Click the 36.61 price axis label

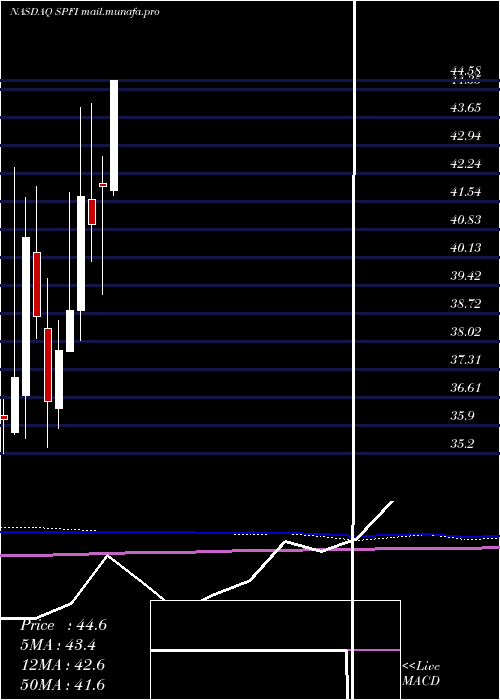tap(466, 388)
